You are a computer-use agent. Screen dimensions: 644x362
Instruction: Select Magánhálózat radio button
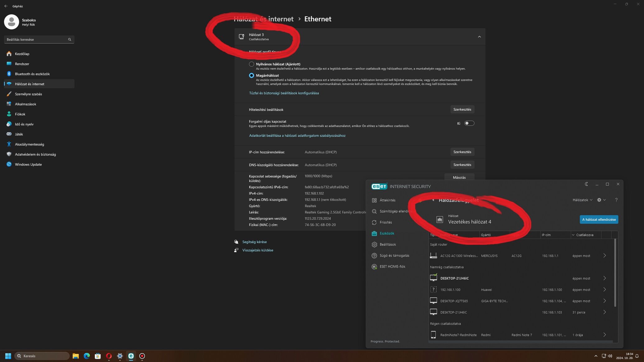coord(251,76)
